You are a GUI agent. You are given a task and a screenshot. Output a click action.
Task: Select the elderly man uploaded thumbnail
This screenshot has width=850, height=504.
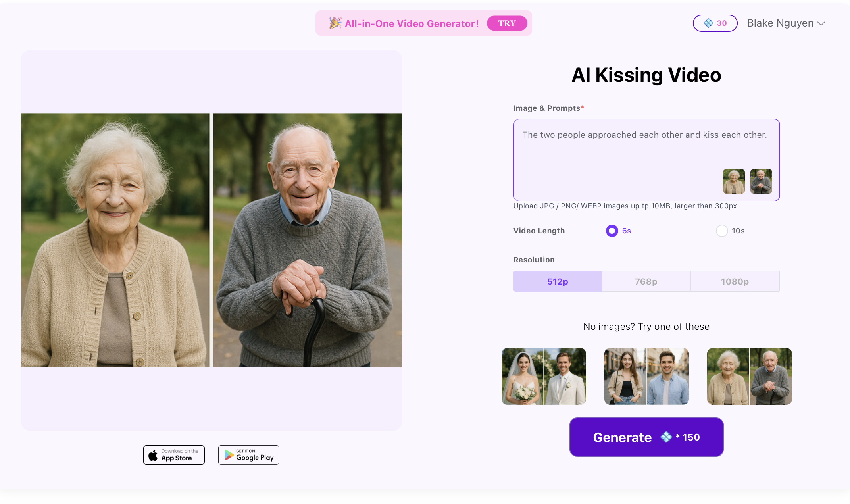click(761, 181)
